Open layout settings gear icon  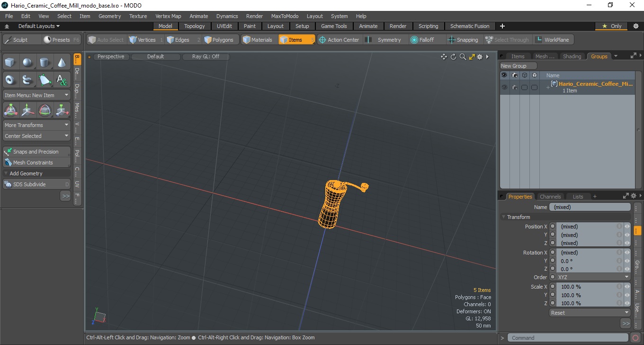point(636,26)
